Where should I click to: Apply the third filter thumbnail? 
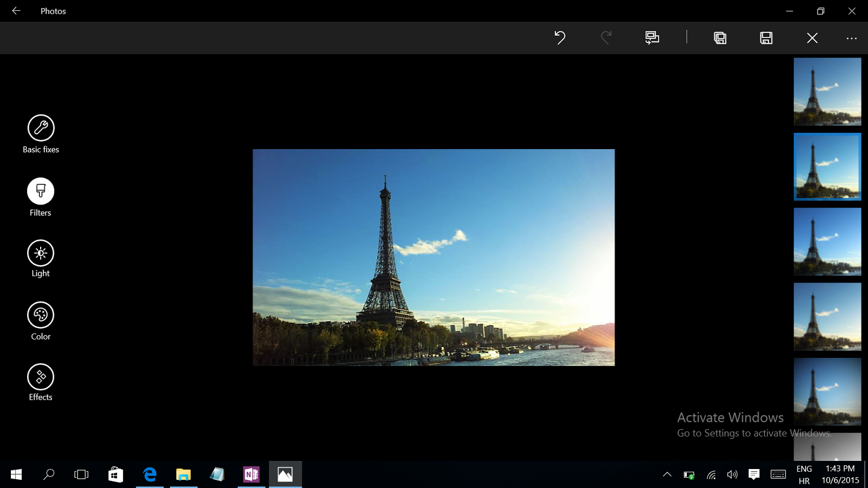coord(827,241)
